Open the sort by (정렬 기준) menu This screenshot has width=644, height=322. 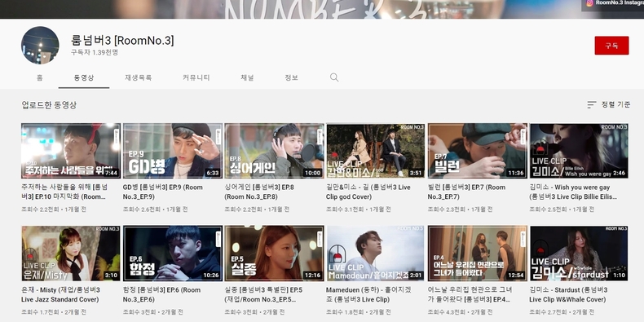(x=609, y=104)
